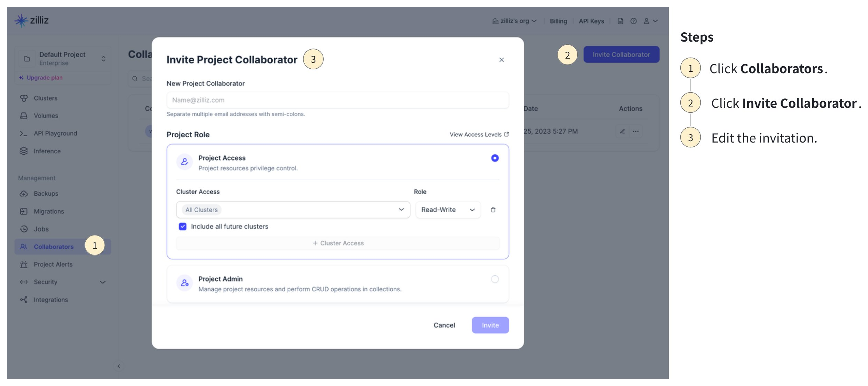Screen dimensions: 868x386
Task: Close the Invite Project Collaborator dialog
Action: tap(501, 60)
